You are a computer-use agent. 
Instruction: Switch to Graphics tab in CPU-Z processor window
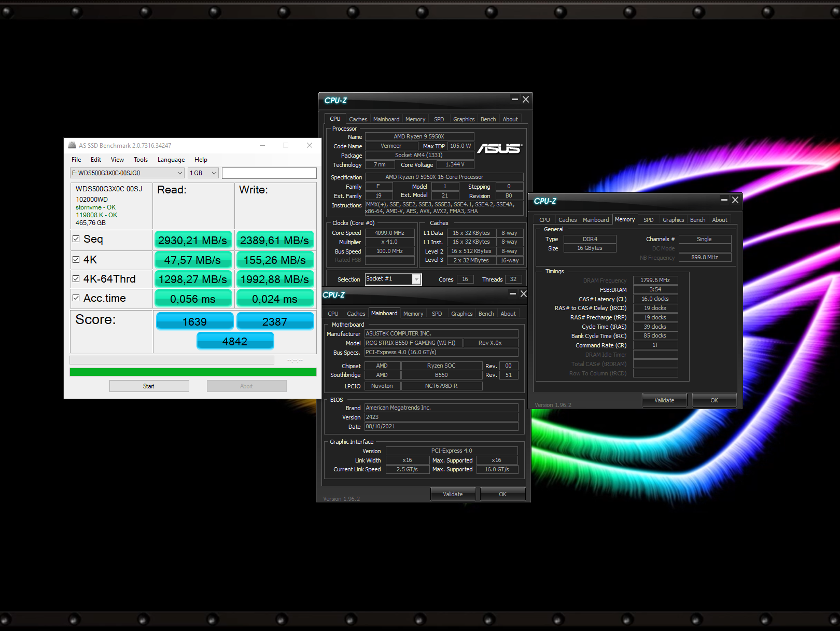[x=464, y=119]
